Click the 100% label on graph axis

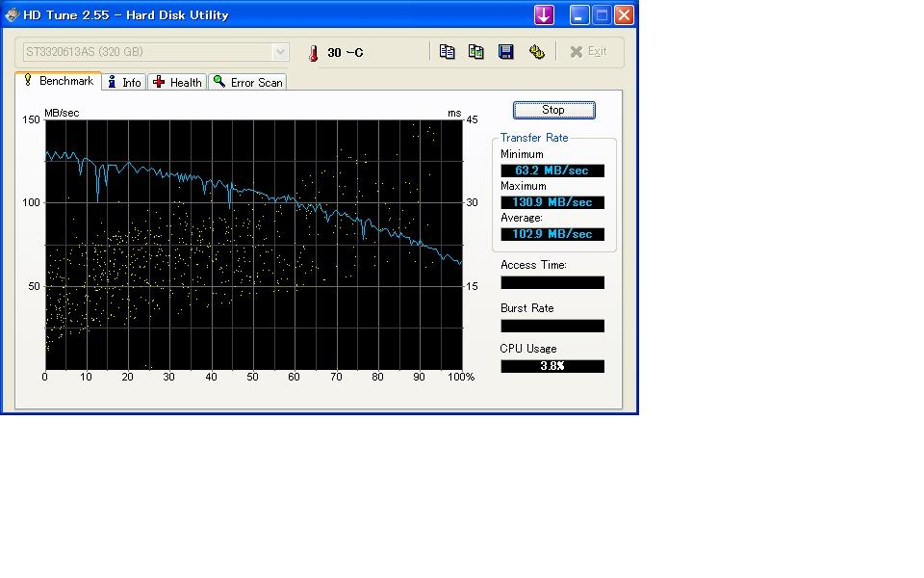coord(461,377)
